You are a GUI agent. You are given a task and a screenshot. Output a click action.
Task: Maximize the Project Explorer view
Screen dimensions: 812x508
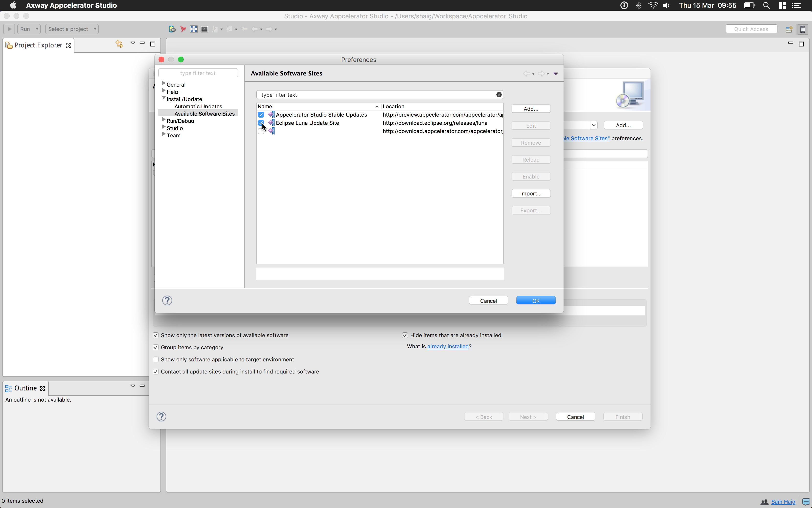[x=153, y=44]
